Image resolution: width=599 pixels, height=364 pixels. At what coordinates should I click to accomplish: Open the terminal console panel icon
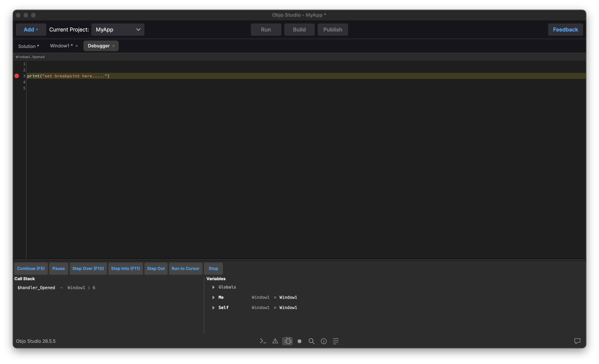coord(263,341)
